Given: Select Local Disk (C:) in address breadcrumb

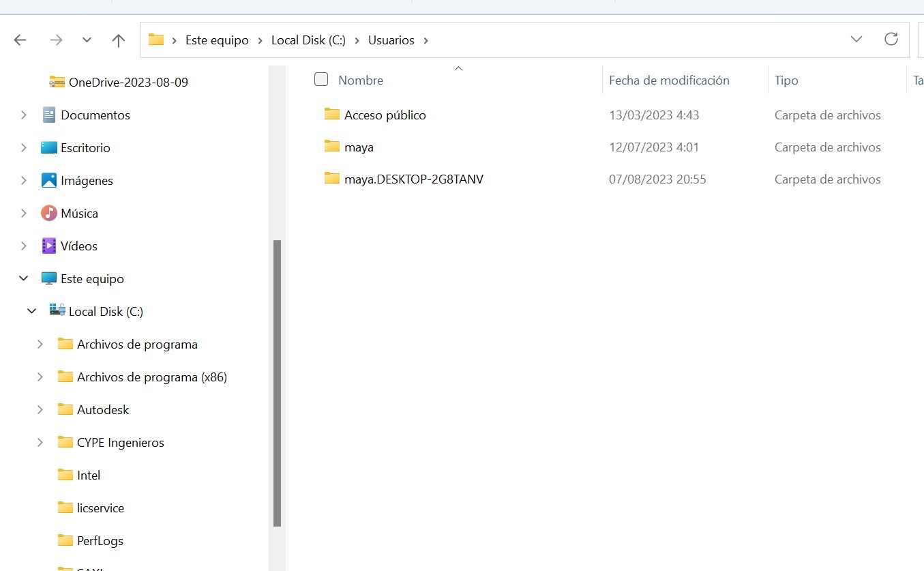Looking at the screenshot, I should 308,40.
